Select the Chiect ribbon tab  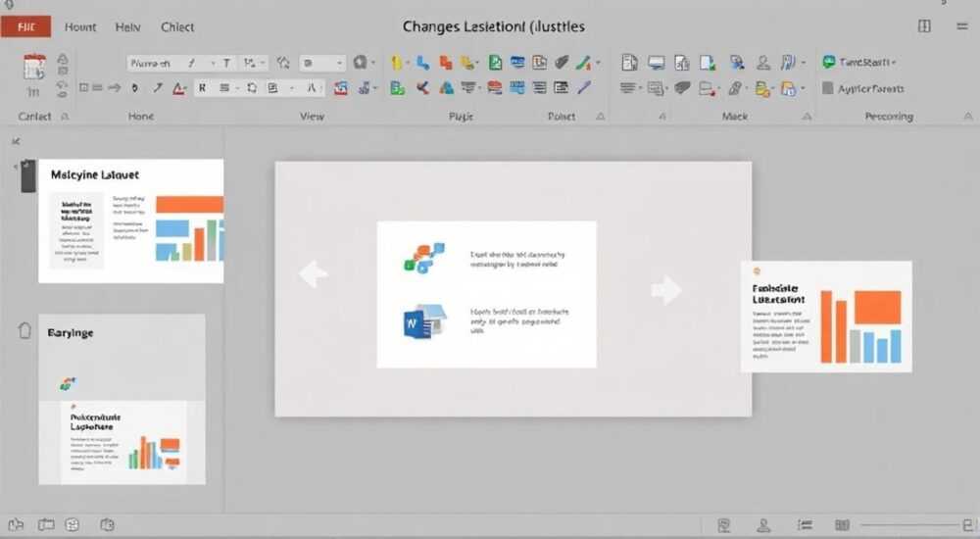click(x=176, y=26)
